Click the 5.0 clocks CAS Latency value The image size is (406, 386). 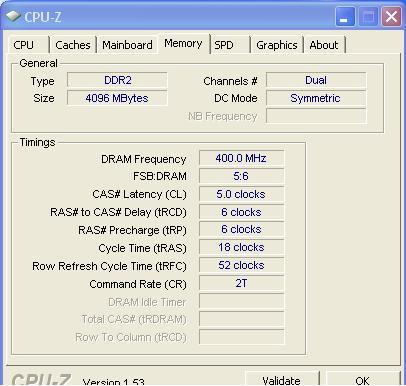tap(242, 194)
